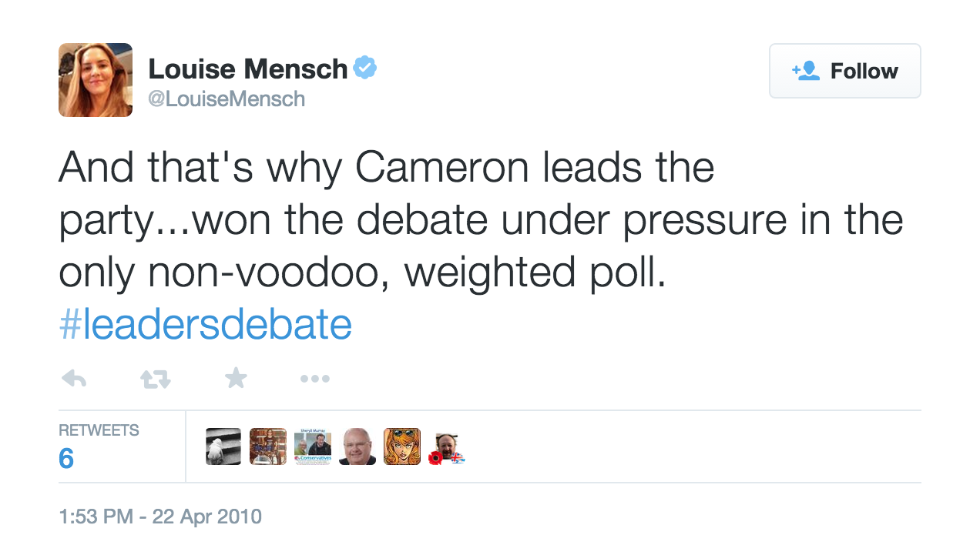
Task: Retweet this tweet using the retweet icon
Action: [155, 378]
